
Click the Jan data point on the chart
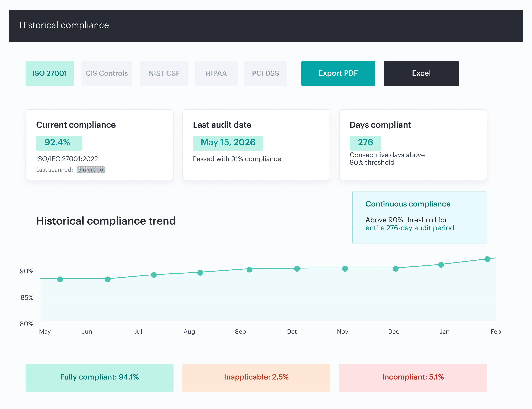(x=441, y=265)
